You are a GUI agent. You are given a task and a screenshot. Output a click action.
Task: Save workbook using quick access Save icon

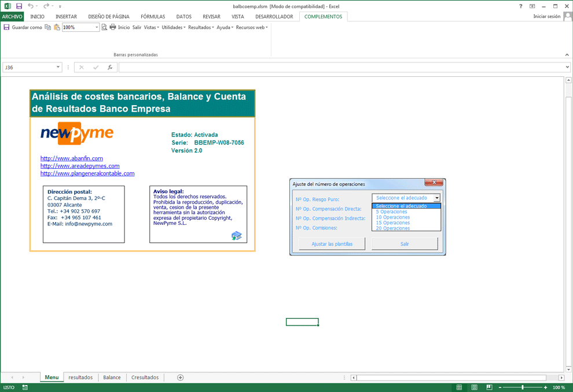pyautogui.click(x=19, y=6)
